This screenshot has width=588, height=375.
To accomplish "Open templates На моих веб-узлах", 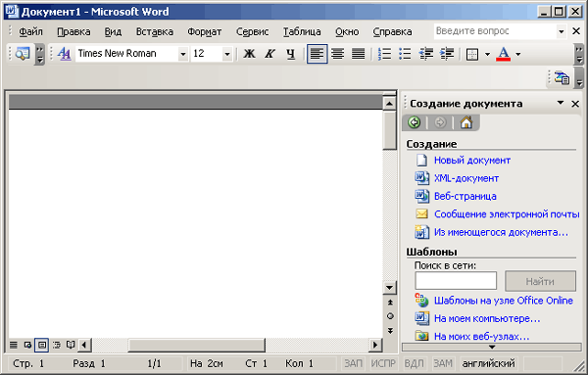I will tap(481, 337).
